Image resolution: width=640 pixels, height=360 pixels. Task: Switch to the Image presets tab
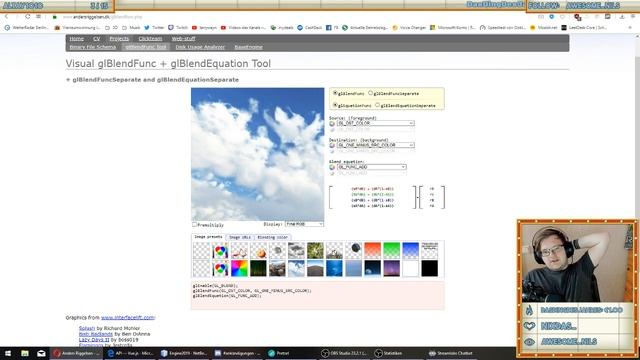point(208,237)
